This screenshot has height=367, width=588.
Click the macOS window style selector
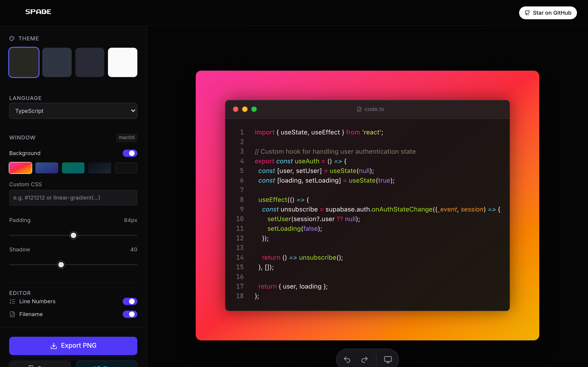[x=127, y=138]
